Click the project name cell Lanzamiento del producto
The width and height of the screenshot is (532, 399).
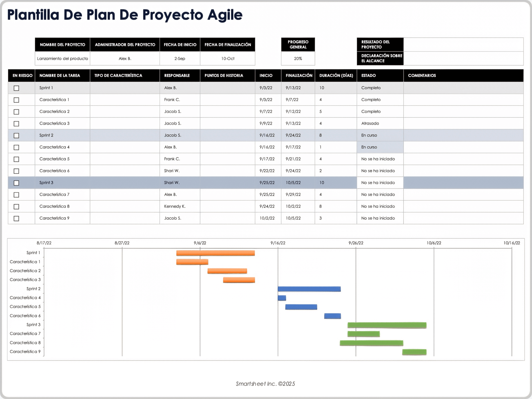click(x=62, y=58)
